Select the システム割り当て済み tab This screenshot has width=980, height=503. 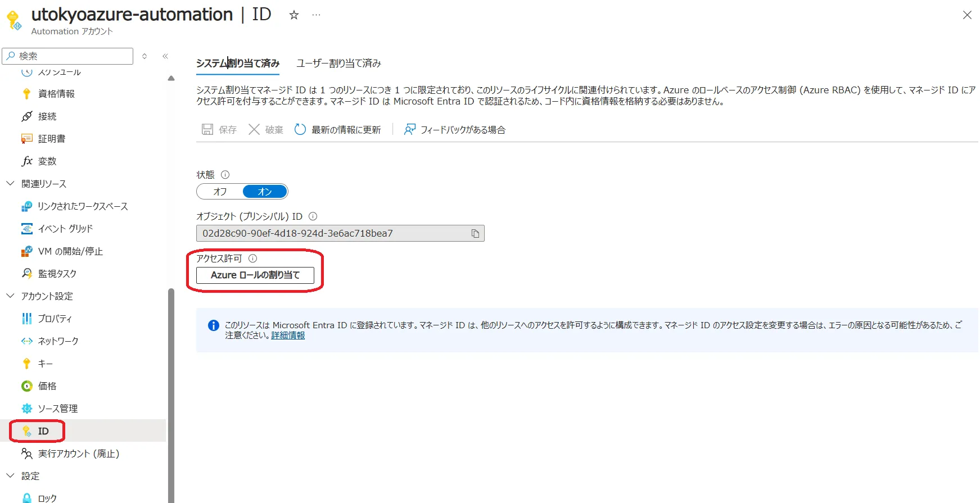click(237, 64)
